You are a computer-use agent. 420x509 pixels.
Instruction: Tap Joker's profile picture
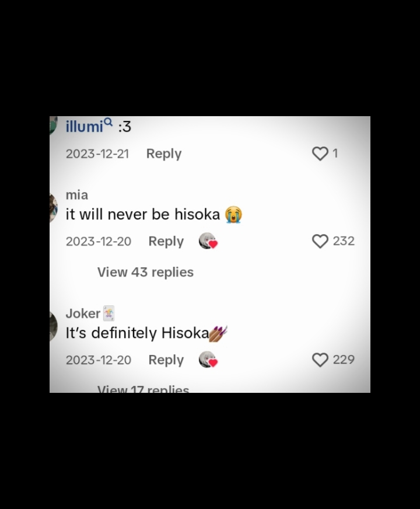(x=54, y=326)
